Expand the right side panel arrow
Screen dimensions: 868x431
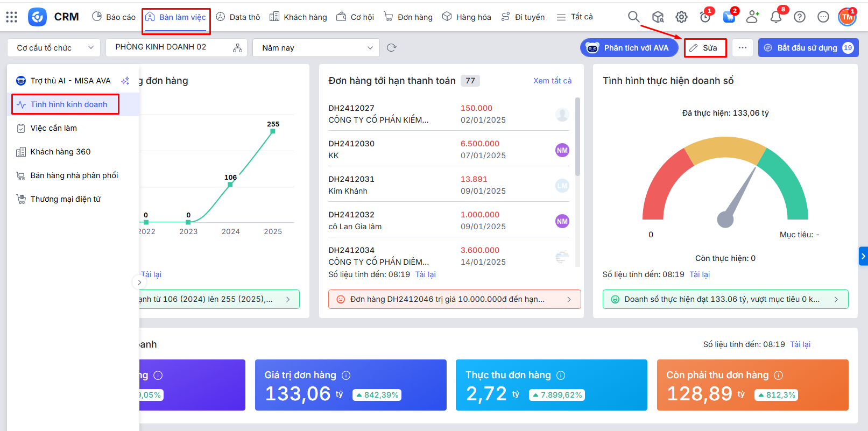[x=863, y=256]
